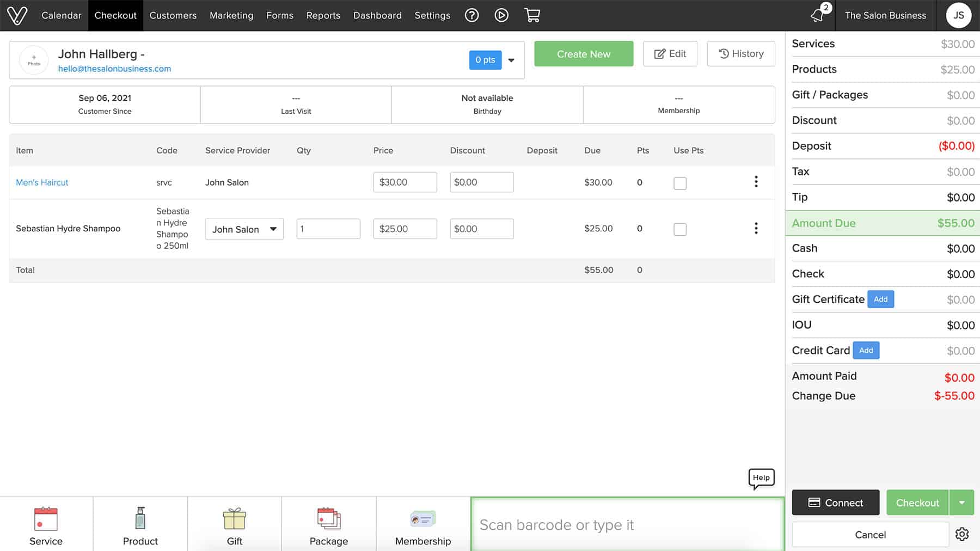
Task: Click the Discount row in summary
Action: coord(883,120)
